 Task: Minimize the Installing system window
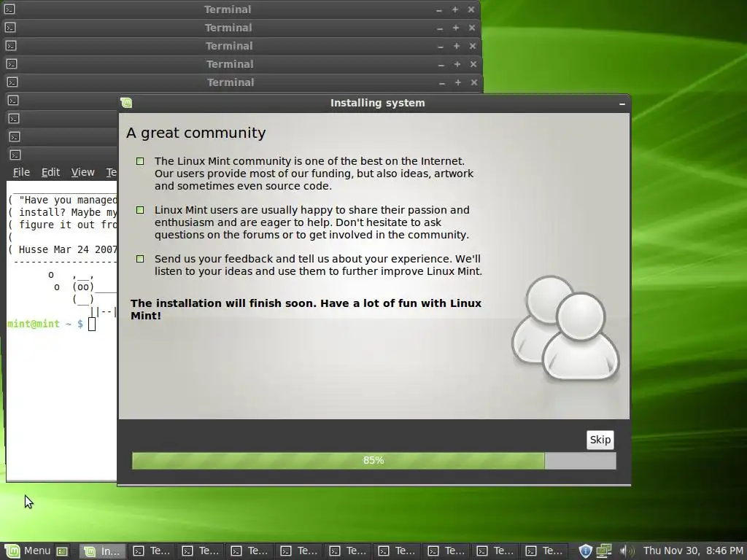pos(622,104)
